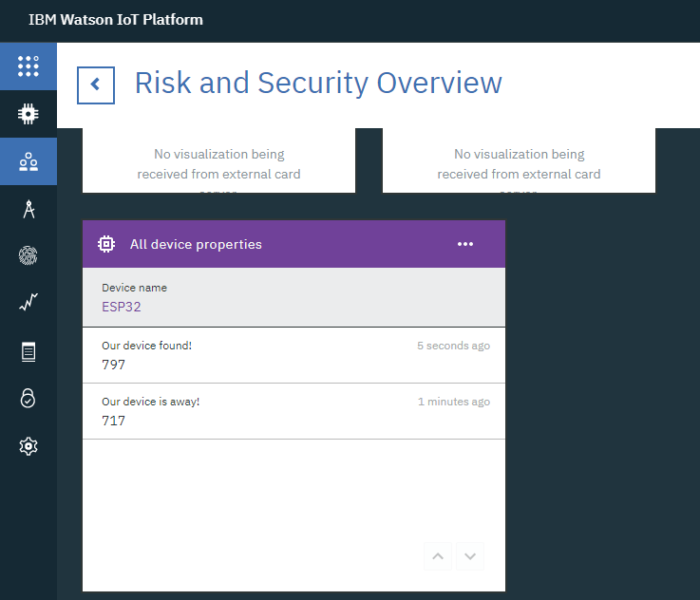Viewport: 700px width, 600px height.
Task: Open the Settings gear icon in sidebar
Action: pos(28,446)
